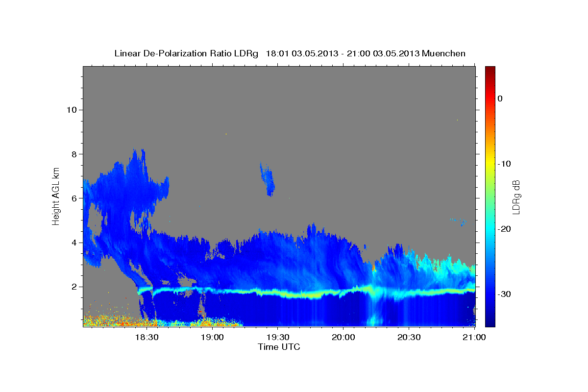Click the plot title 'Linear De-Polarization Ratio LDRg'

pyautogui.click(x=186, y=53)
